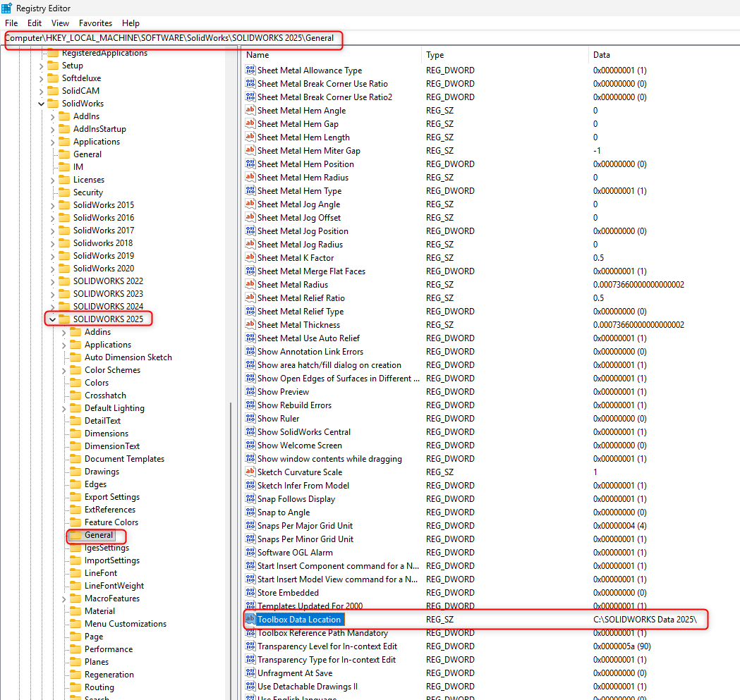Click the string icon next to Sketch Curvature Scale
Viewport: 740px width, 700px height.
tap(250, 472)
